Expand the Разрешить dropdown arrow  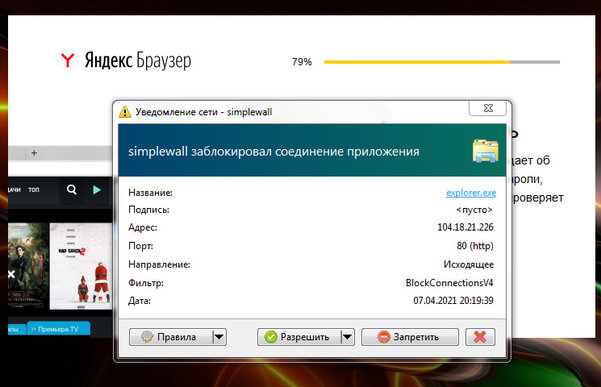(x=347, y=337)
